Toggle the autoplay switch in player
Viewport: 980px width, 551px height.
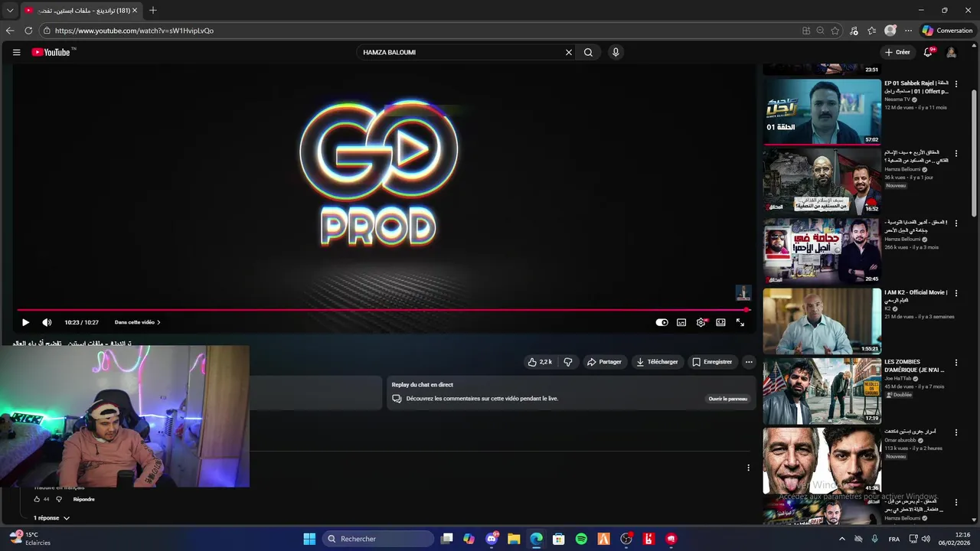662,322
